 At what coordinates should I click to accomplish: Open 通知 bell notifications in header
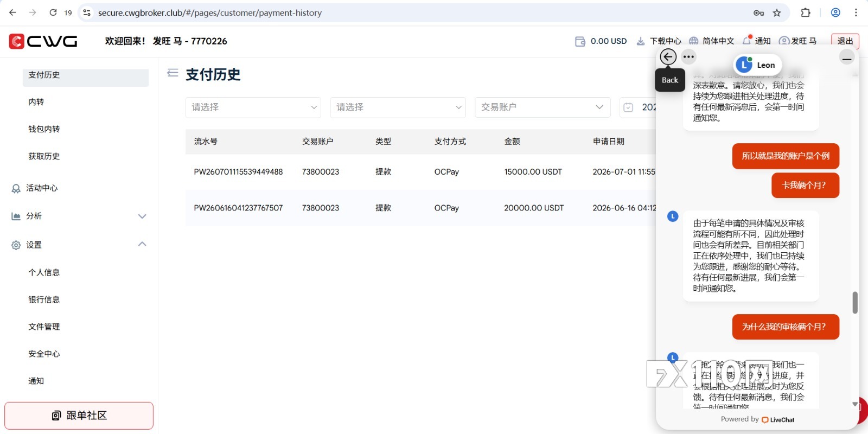click(x=756, y=41)
